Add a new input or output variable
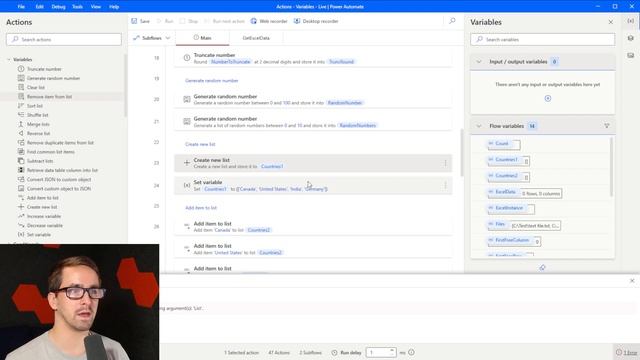 [x=548, y=98]
